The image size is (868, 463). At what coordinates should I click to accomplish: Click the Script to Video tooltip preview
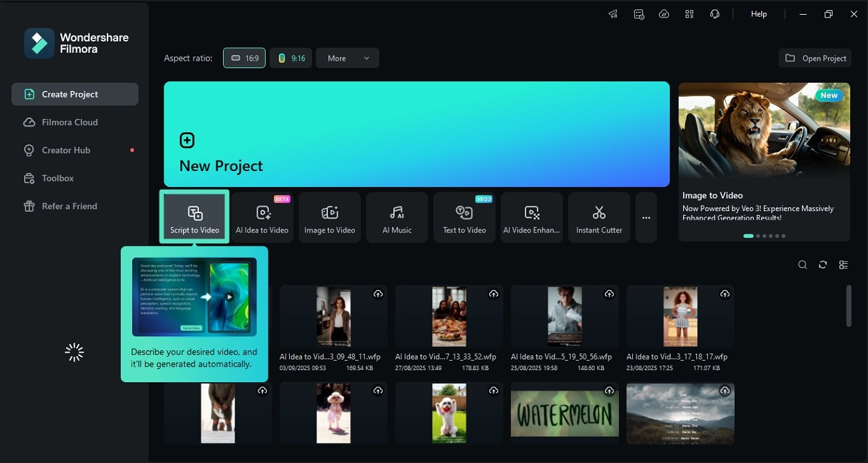pos(194,297)
